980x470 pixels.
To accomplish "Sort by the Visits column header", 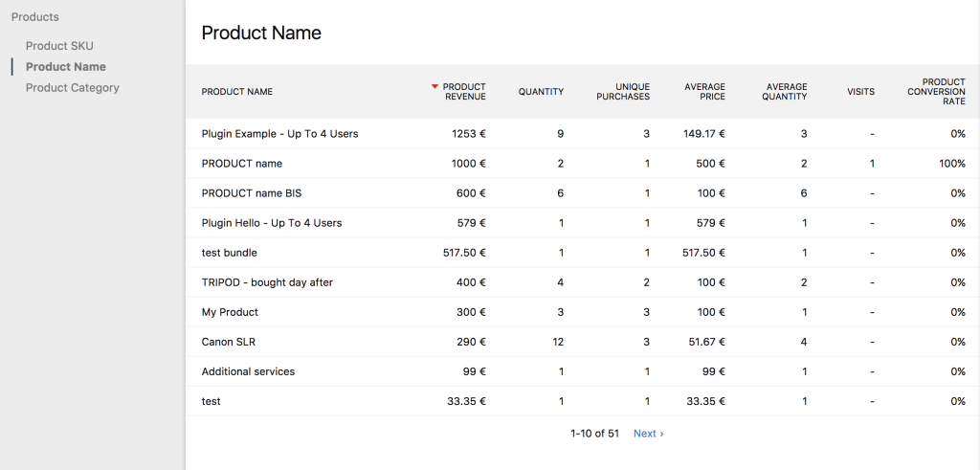I will tap(860, 91).
